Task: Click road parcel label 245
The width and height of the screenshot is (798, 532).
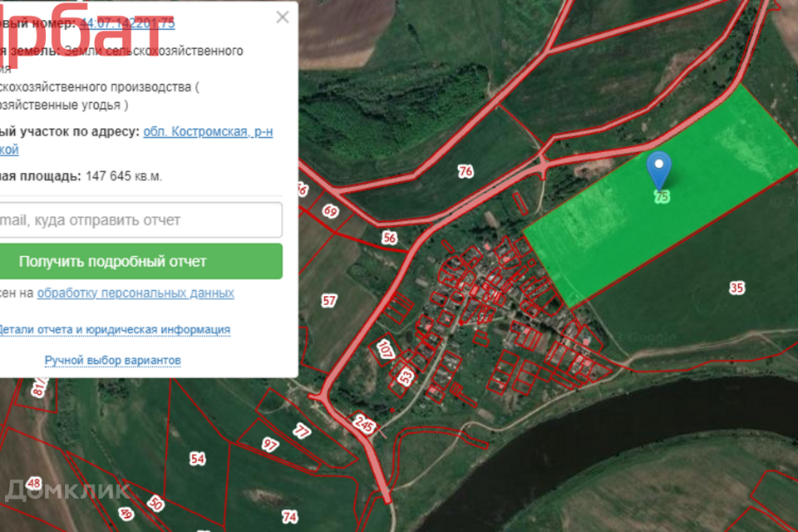Action: pos(364,424)
